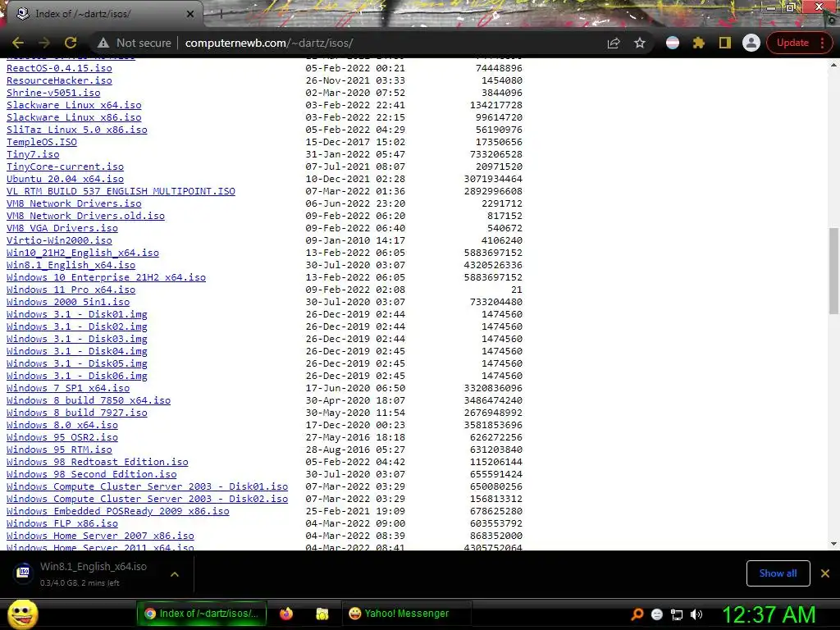Open Windows_8_build_7850_x64.iso link
The height and width of the screenshot is (630, 840).
(x=89, y=400)
